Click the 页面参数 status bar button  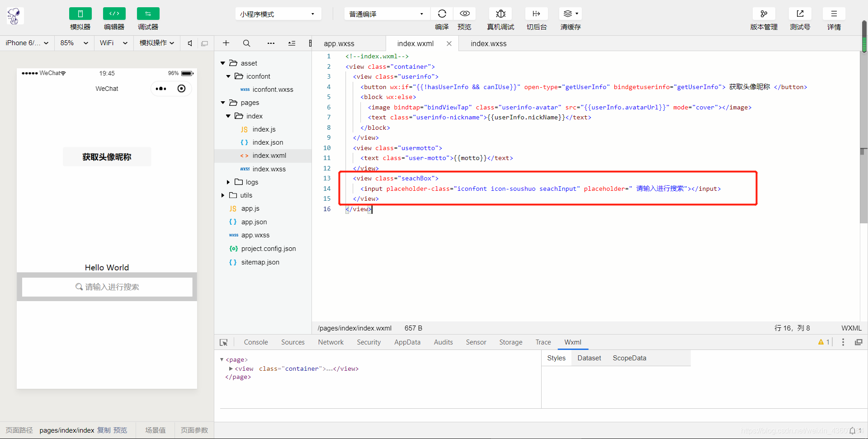coord(194,430)
